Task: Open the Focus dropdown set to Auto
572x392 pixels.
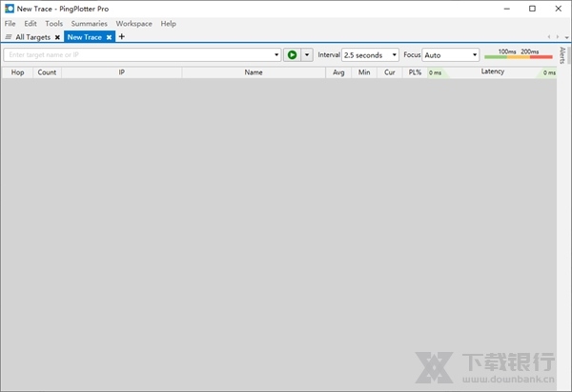Action: pos(450,55)
